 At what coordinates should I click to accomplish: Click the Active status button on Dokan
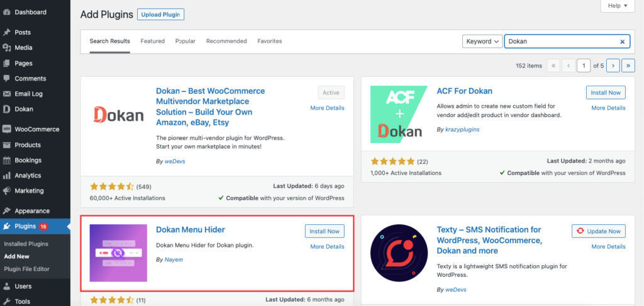331,93
